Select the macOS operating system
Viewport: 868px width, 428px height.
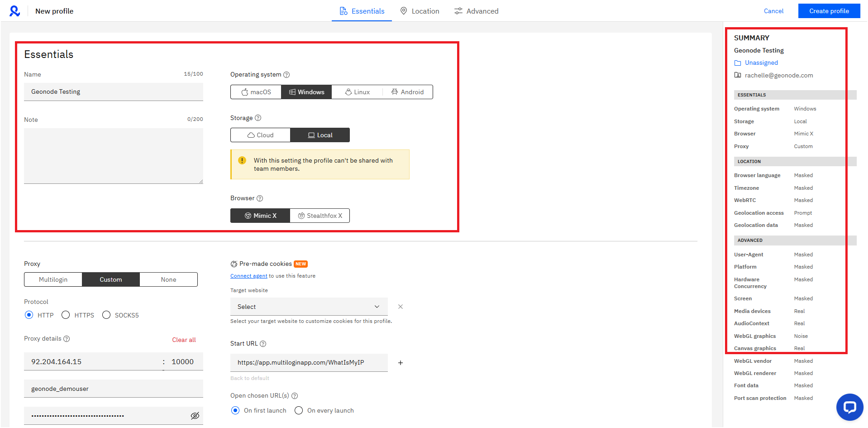pyautogui.click(x=256, y=91)
